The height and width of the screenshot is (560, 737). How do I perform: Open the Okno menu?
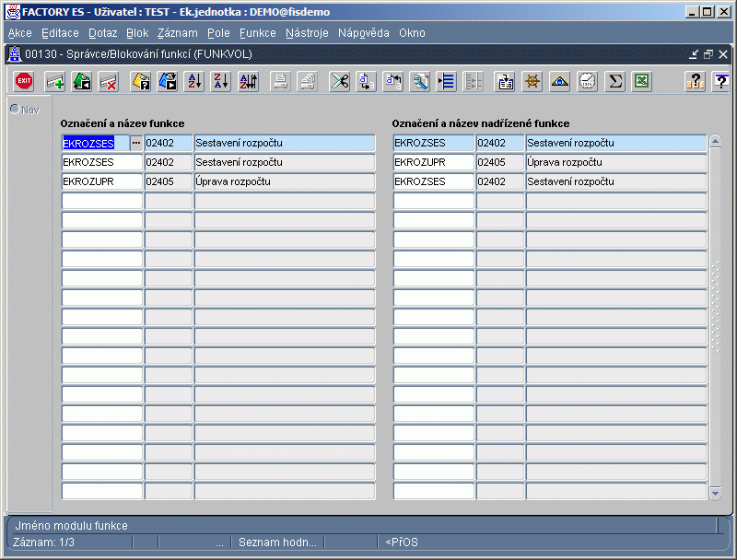[412, 33]
